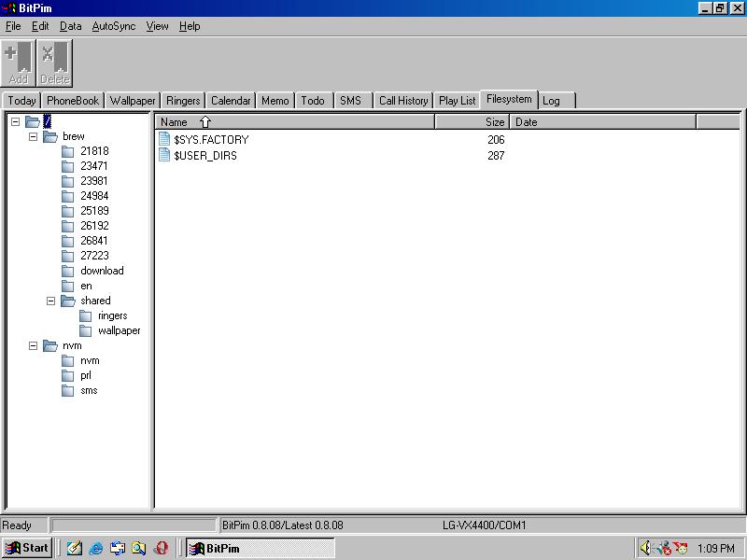Screen dimensions: 747x560
Task: Switch to the Wallpaper tab
Action: click(x=133, y=101)
